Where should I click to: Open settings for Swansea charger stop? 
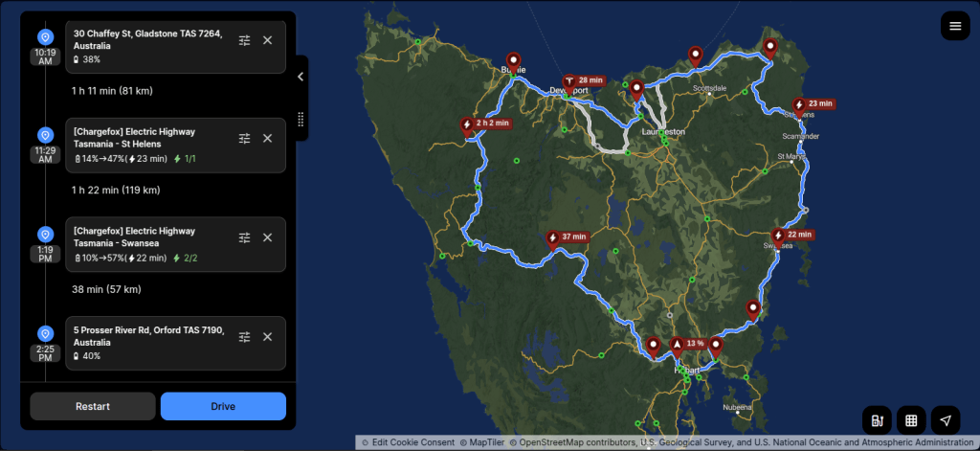245,237
